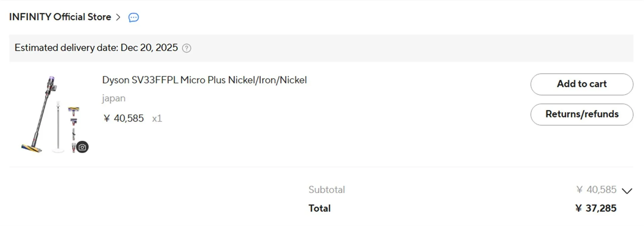Click the Dec 20, 2025 date

coord(149,48)
